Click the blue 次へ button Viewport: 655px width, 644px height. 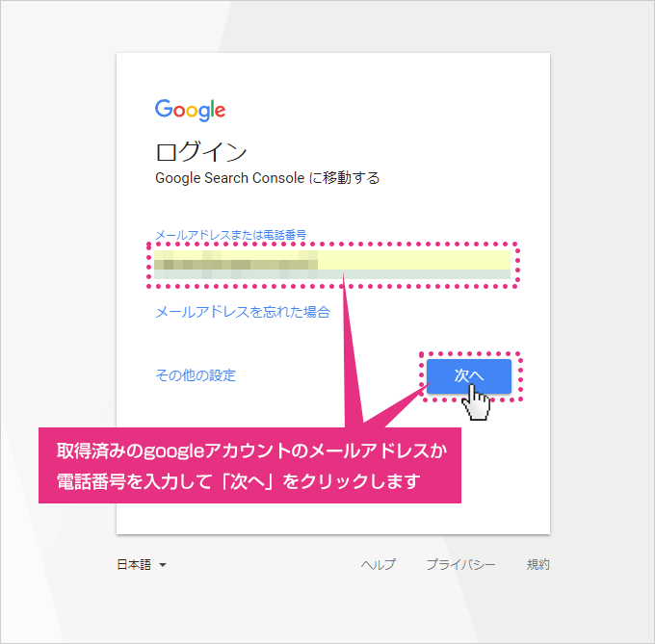coord(469,375)
